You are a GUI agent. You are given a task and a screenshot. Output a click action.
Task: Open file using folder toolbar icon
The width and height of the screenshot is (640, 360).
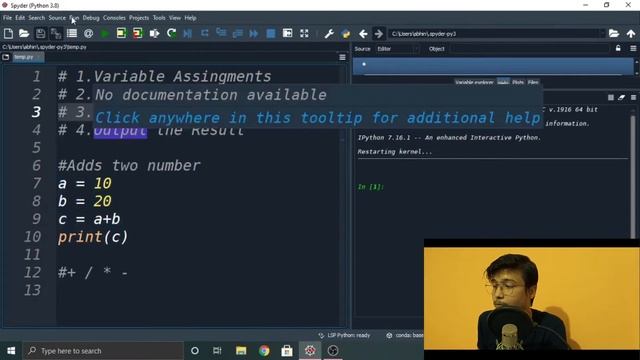pos(24,33)
